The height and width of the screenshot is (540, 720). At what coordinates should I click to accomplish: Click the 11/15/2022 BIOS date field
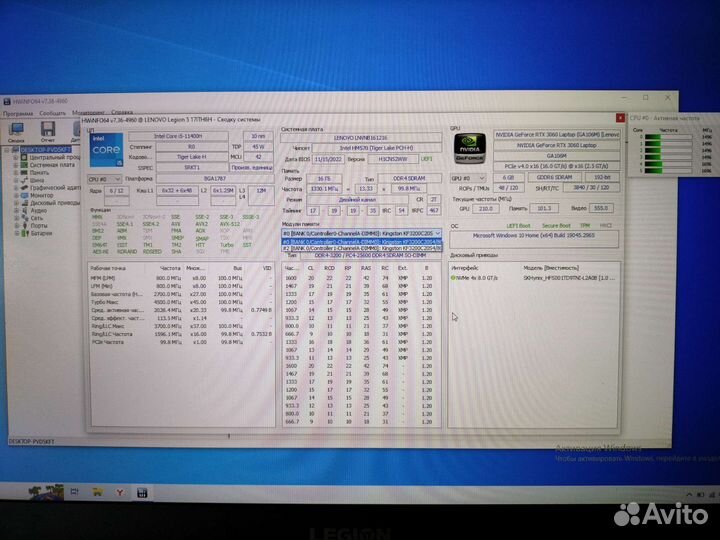tap(328, 159)
